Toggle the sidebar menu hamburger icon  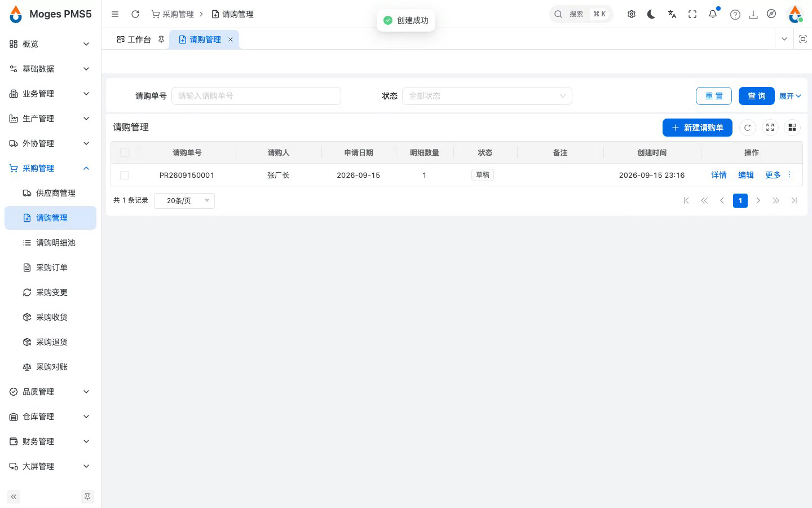click(x=115, y=14)
